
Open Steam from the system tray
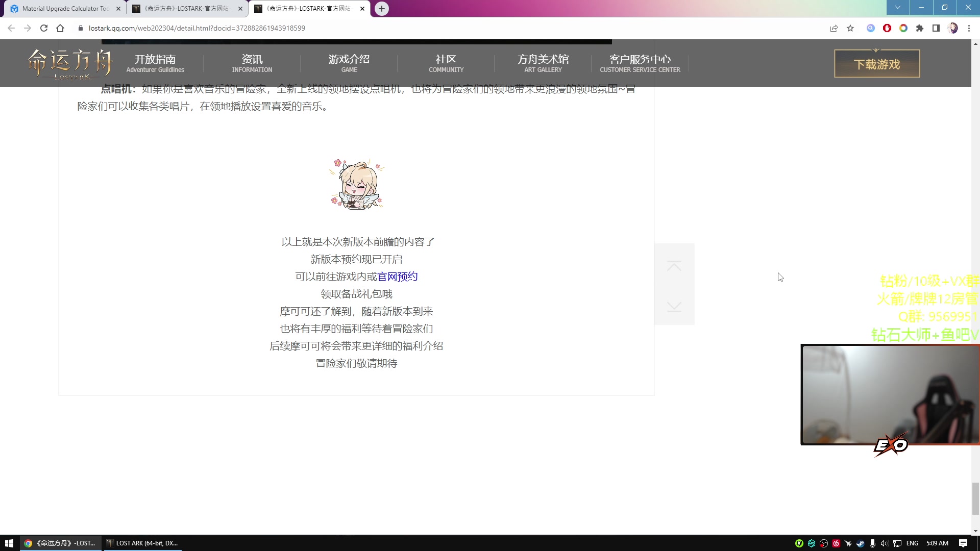(x=861, y=543)
